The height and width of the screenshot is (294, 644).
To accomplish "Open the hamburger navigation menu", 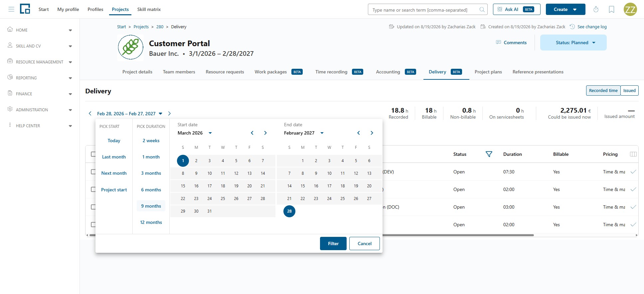I will point(11,9).
